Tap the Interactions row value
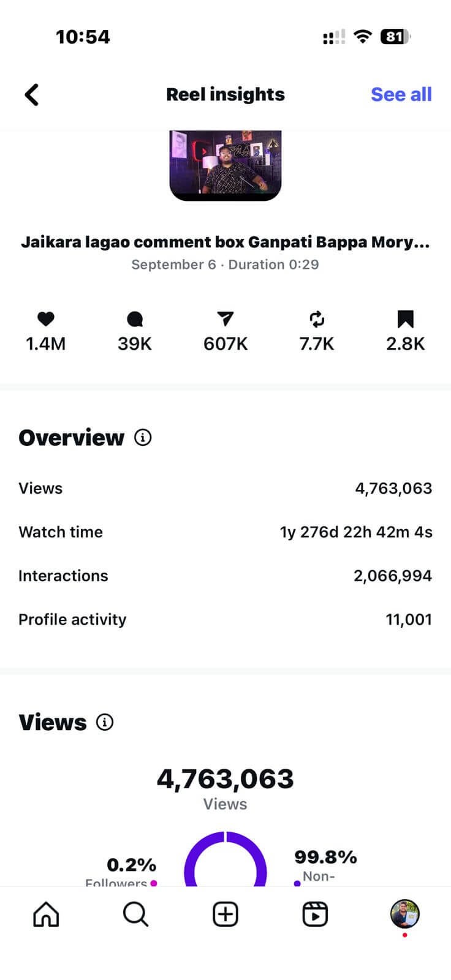Viewport: 451px width, 980px height. 393,576
